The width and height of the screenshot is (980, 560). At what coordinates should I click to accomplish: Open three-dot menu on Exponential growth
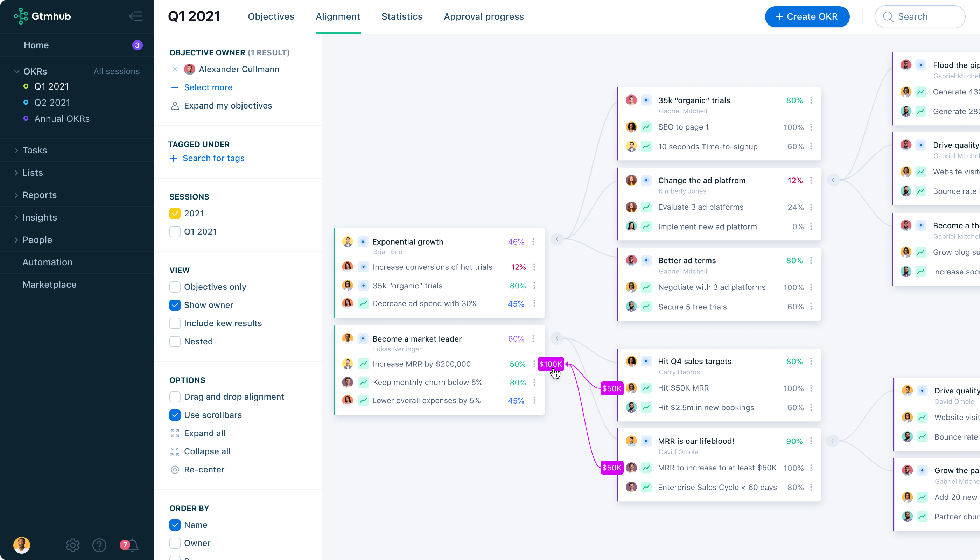point(533,241)
